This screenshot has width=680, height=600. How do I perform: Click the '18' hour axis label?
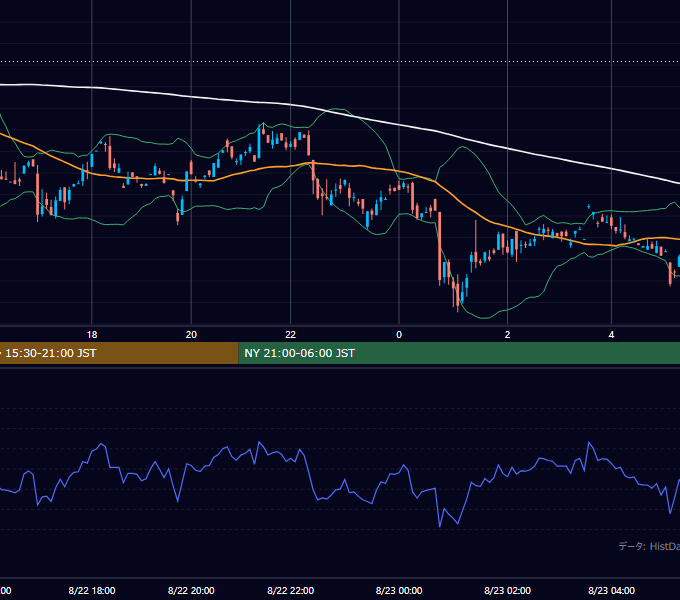point(92,335)
